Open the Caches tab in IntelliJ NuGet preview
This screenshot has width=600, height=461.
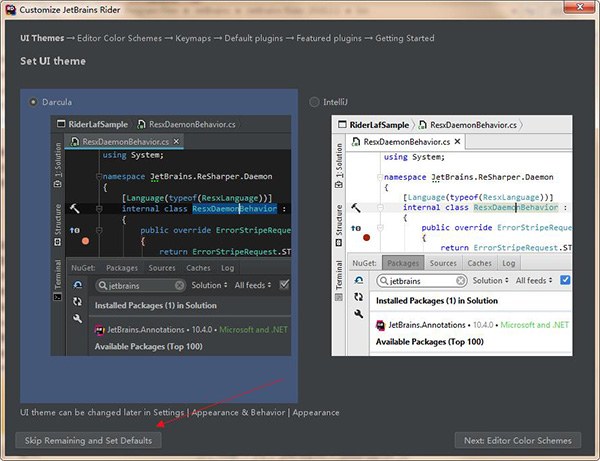click(479, 263)
